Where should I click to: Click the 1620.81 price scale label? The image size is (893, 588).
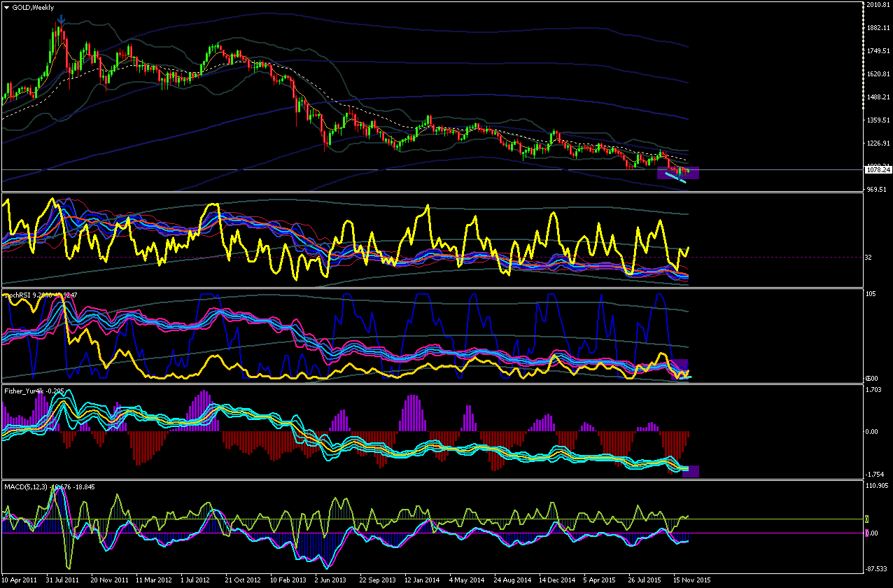pos(878,74)
